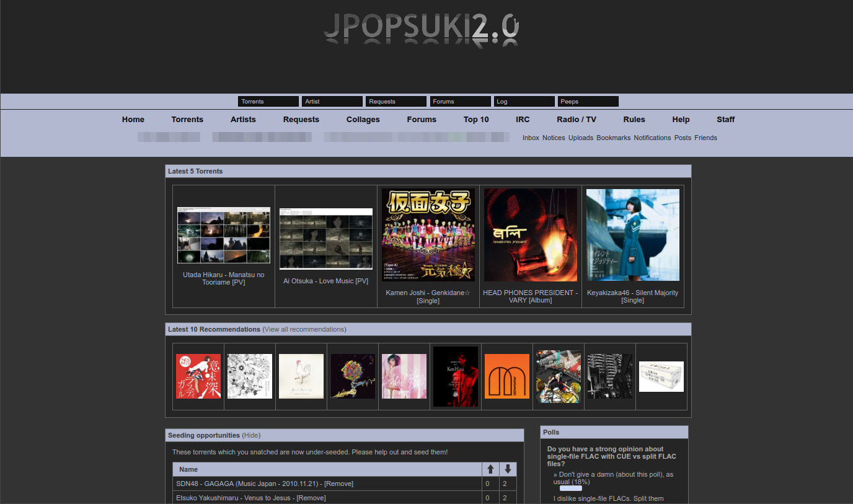Viewport: 853px width, 504px height.
Task: Open the Collages page
Action: (x=363, y=120)
